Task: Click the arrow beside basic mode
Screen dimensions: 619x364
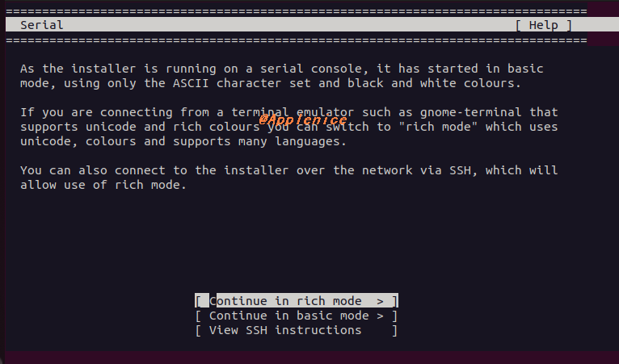Action: (380, 316)
